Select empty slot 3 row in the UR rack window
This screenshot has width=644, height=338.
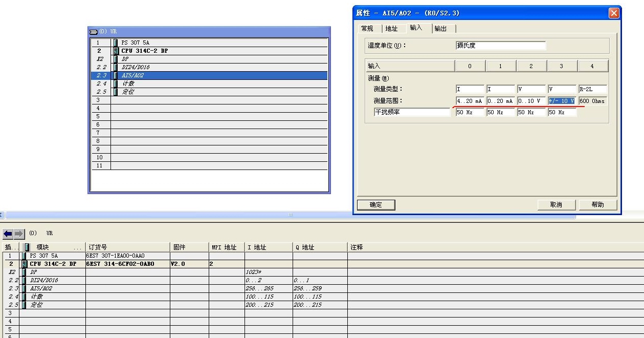[x=209, y=100]
